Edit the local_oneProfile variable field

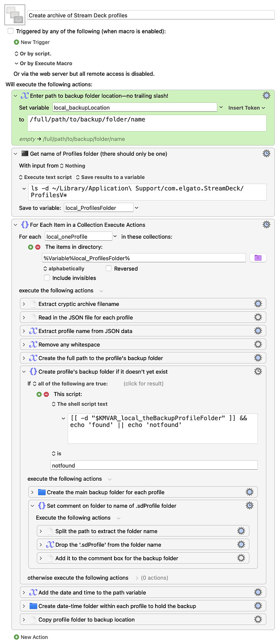78,237
